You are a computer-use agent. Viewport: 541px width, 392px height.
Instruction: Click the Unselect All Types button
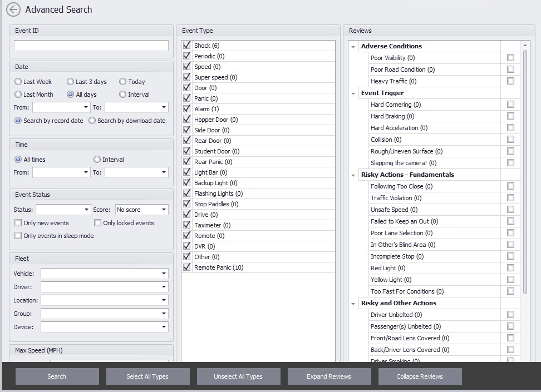point(238,376)
